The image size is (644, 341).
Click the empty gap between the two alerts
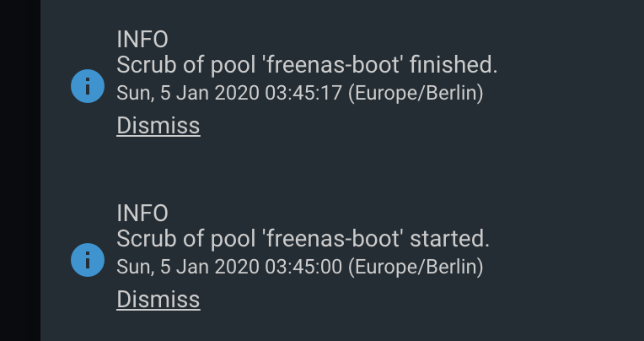coord(342,169)
